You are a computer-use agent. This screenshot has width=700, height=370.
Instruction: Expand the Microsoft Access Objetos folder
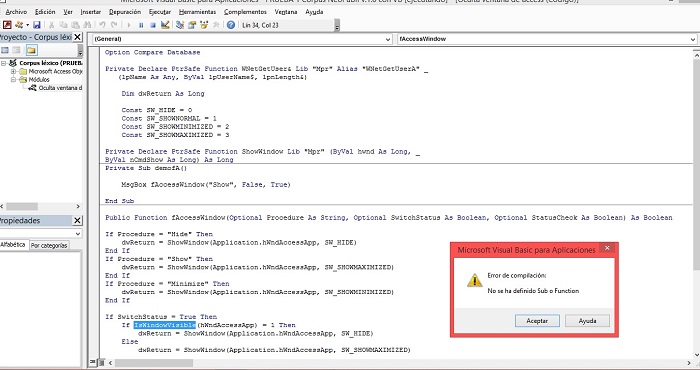tap(13, 71)
